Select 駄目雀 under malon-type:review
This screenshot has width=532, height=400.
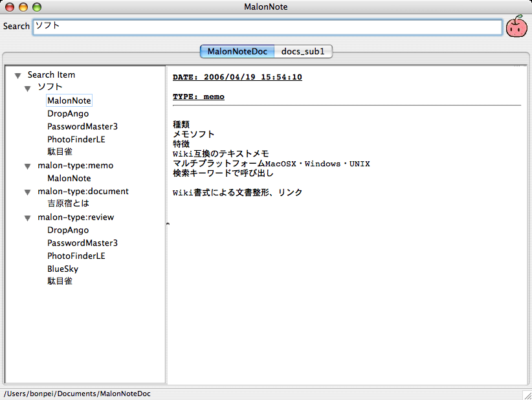60,281
